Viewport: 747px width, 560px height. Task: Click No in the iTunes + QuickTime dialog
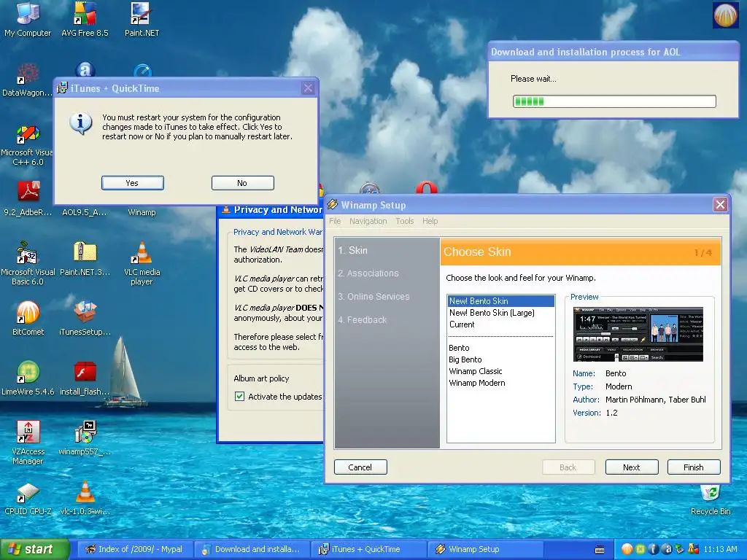click(242, 183)
